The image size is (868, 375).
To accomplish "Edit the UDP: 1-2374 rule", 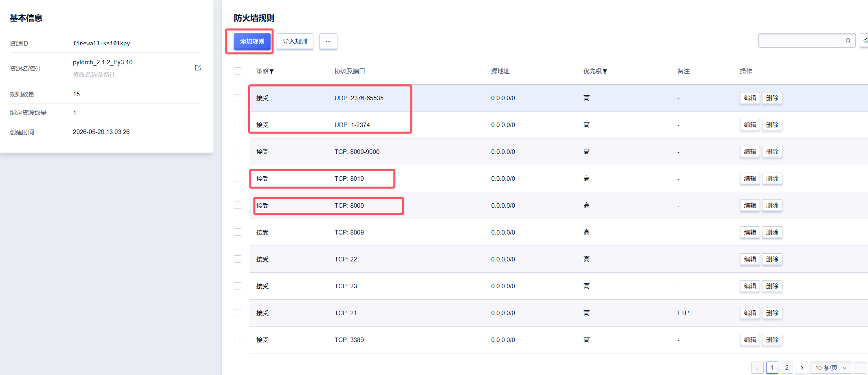I will [750, 125].
